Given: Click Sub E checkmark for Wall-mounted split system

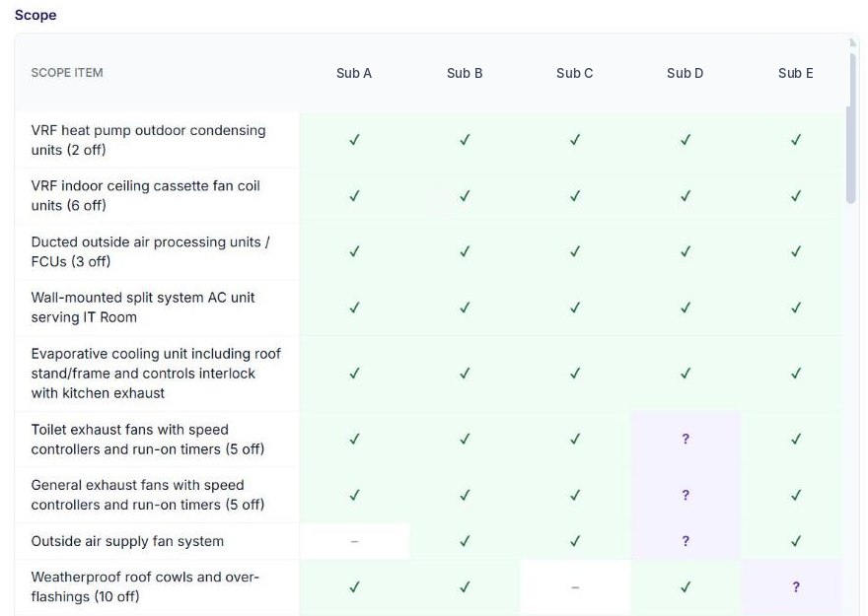Looking at the screenshot, I should (x=795, y=308).
